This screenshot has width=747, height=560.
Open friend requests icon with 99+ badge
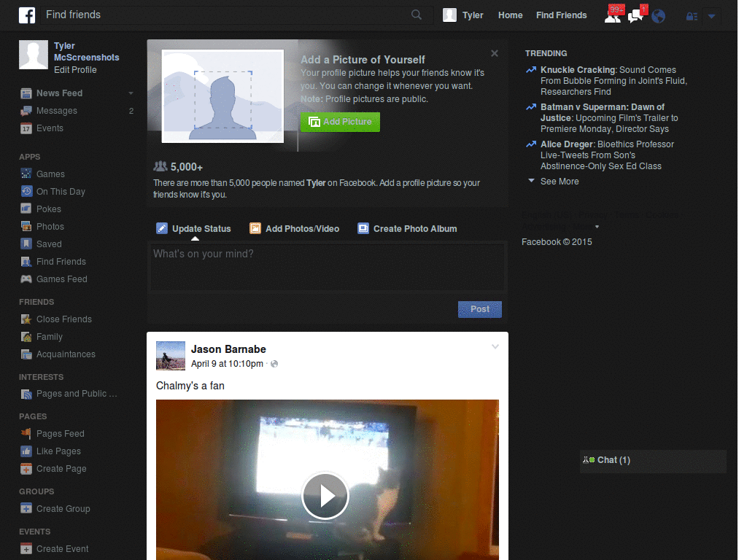tap(613, 15)
